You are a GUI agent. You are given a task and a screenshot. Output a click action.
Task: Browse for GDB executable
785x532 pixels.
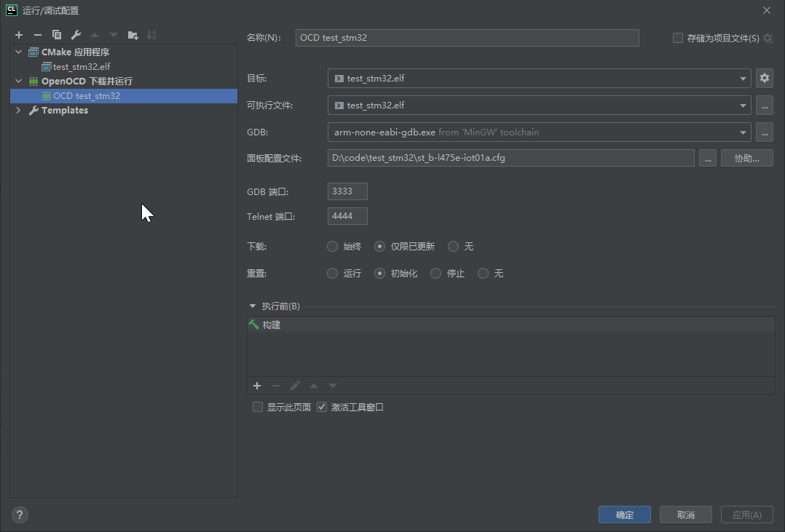[765, 132]
